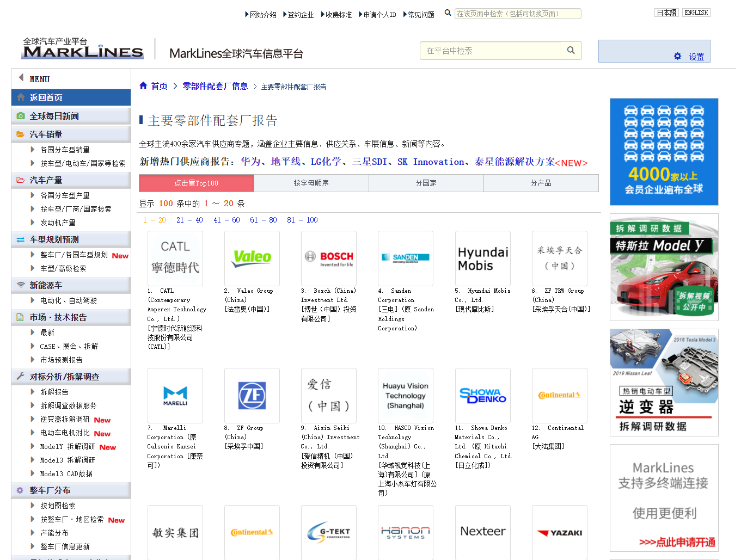
Task: Switch to 按字母顺序 tab
Action: (311, 183)
